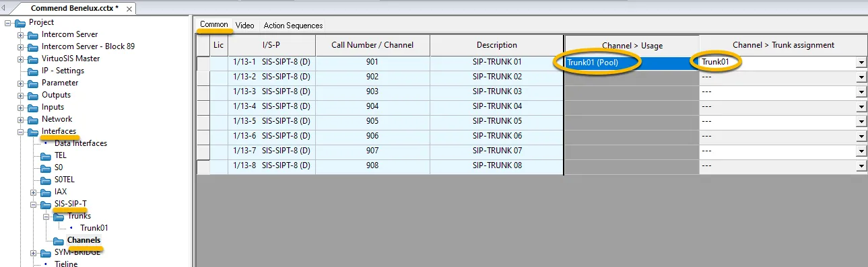Select the Interfaces tree label
Image resolution: width=868 pixels, height=267 pixels.
tap(59, 132)
